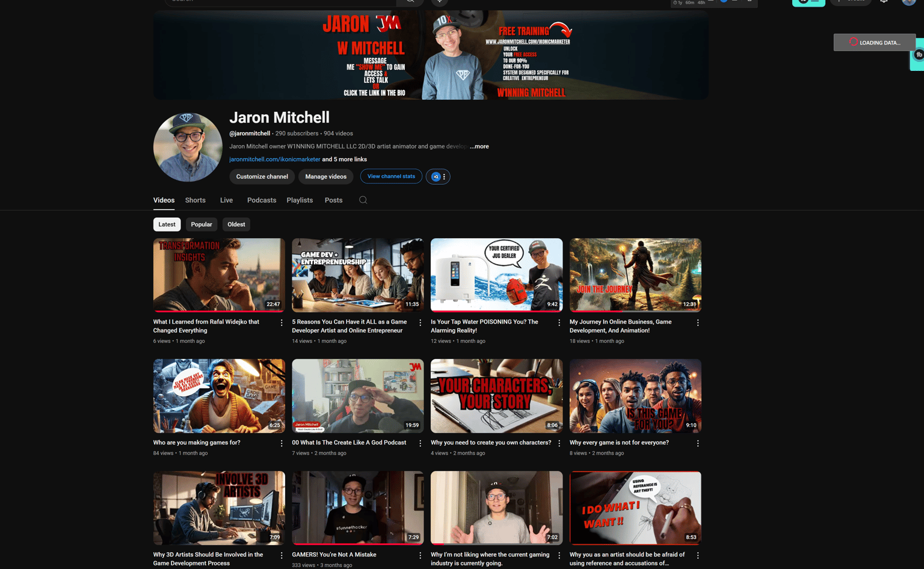Play the I Do What I Want thumbnail
The height and width of the screenshot is (569, 924).
[x=635, y=508]
